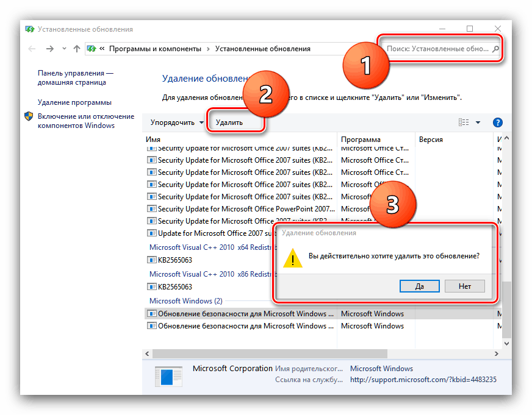This screenshot has width=532, height=415.
Task: Select Установленные обновления in the breadcrumb
Action: point(262,49)
